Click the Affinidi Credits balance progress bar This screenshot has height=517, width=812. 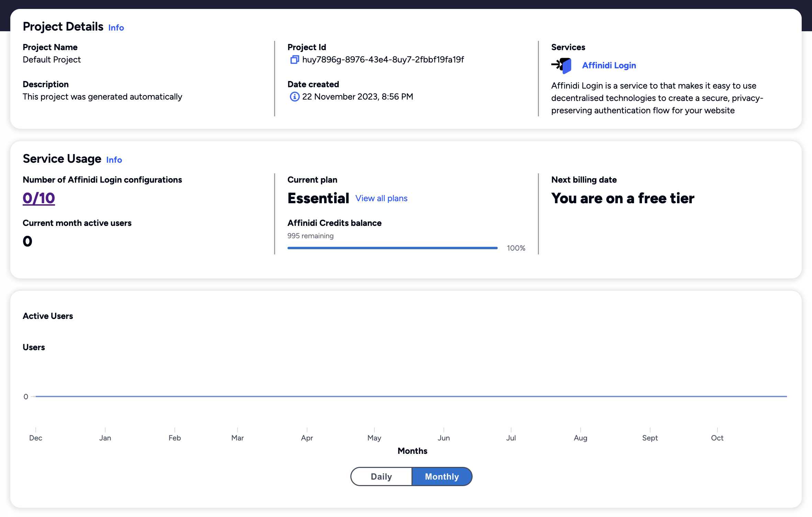(x=393, y=248)
